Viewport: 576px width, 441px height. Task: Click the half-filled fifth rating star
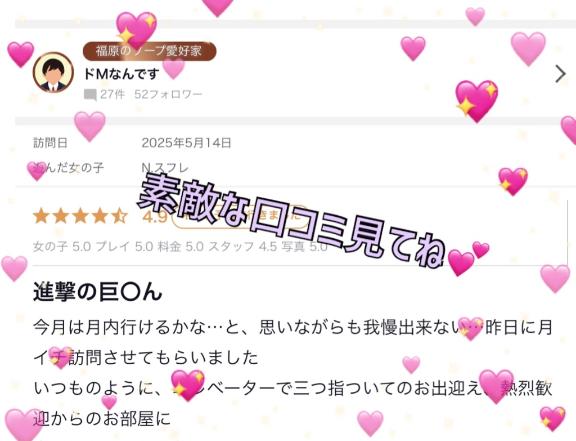119,216
